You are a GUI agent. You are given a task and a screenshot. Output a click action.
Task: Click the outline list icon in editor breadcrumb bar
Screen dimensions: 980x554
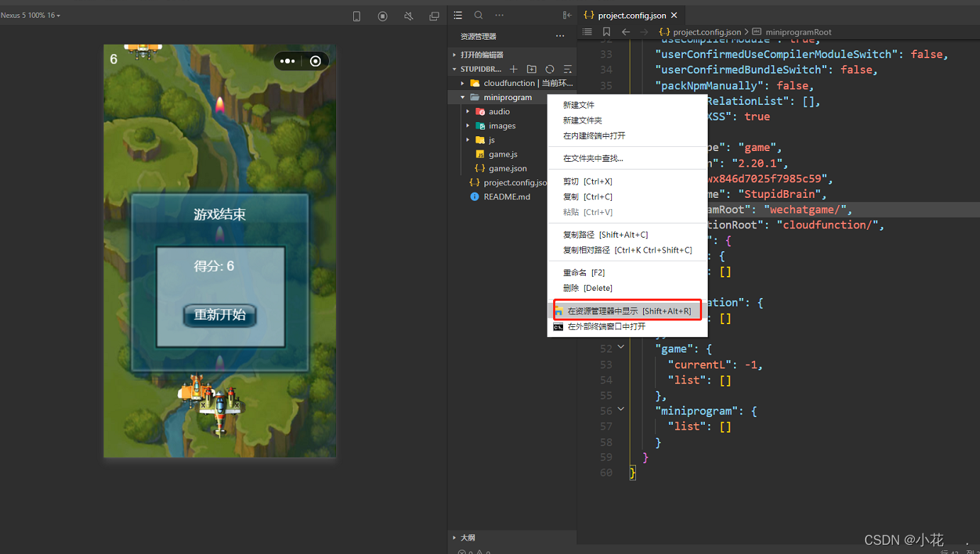[587, 32]
